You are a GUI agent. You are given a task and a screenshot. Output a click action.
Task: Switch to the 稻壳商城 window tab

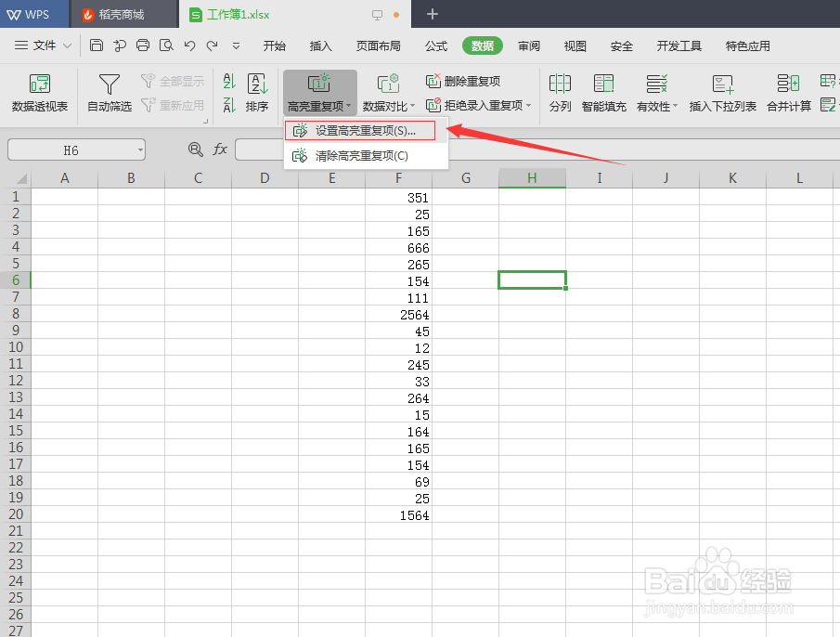pos(124,15)
